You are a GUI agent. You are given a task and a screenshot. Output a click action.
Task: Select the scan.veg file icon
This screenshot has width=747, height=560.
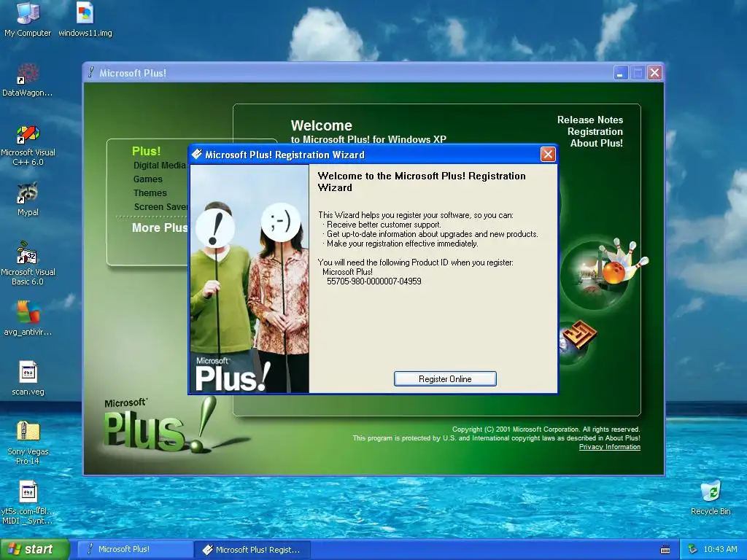[28, 373]
